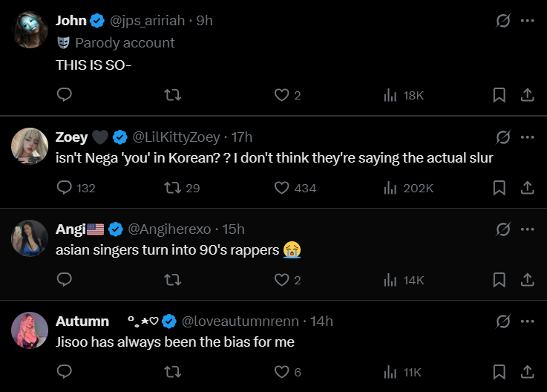Open @LilKittyZoey profile handle link
This screenshot has width=547, height=392.
pyautogui.click(x=176, y=137)
